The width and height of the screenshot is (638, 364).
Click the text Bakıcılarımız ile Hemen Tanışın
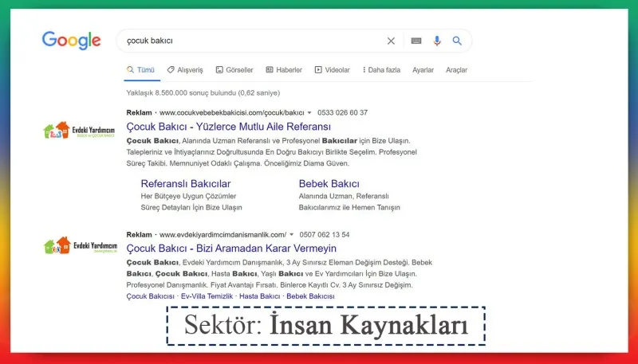tap(349, 207)
